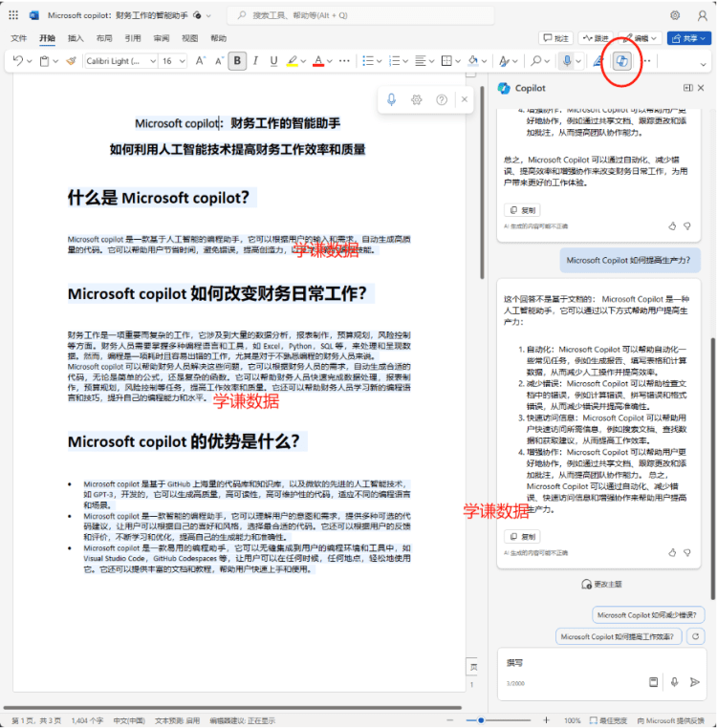Refresh the Copilot suggestions
The height and width of the screenshot is (728, 717).
coord(696,636)
